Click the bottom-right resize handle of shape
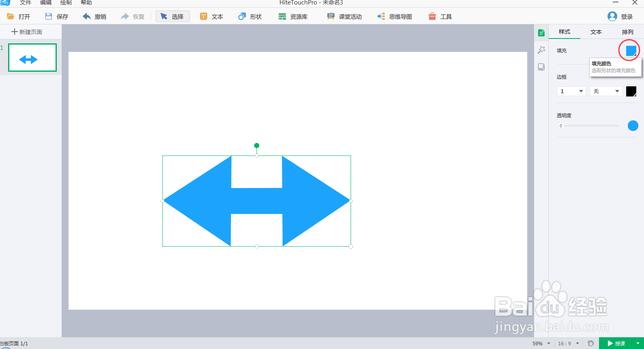 (351, 246)
